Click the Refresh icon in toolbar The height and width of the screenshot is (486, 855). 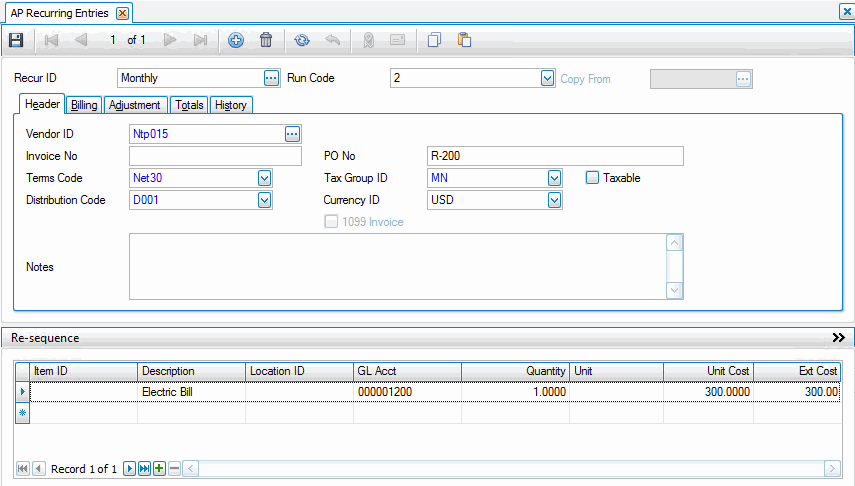click(302, 41)
